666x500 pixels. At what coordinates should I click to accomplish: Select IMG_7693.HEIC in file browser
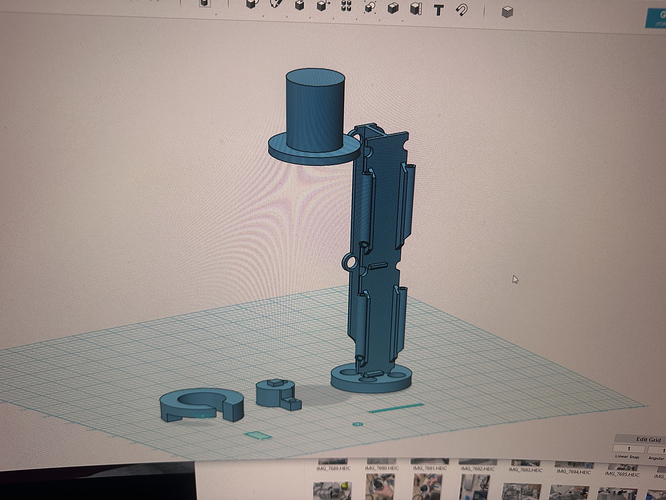coord(525,470)
